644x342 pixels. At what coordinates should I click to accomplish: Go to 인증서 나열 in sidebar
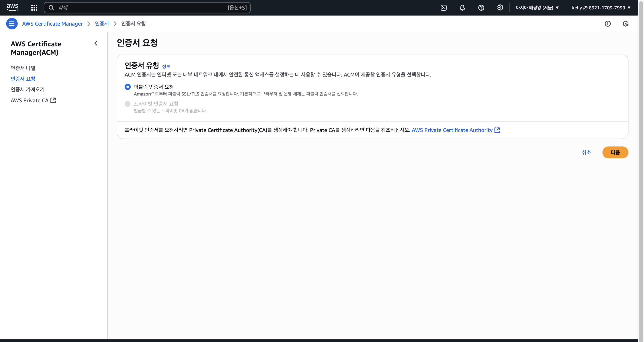23,68
